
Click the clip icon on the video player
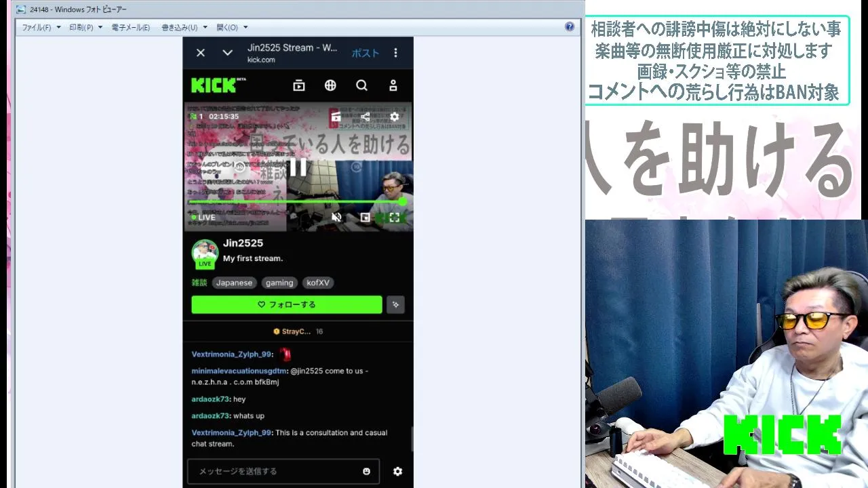coord(336,117)
